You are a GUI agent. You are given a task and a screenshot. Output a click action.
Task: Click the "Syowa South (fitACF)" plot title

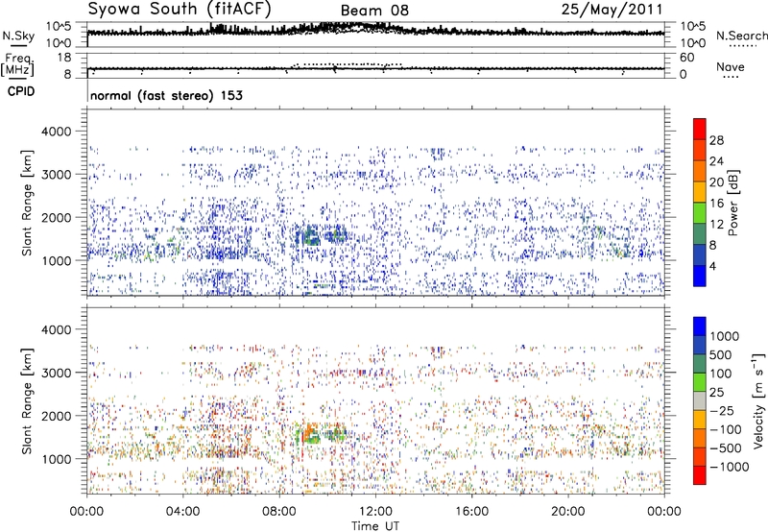point(180,9)
